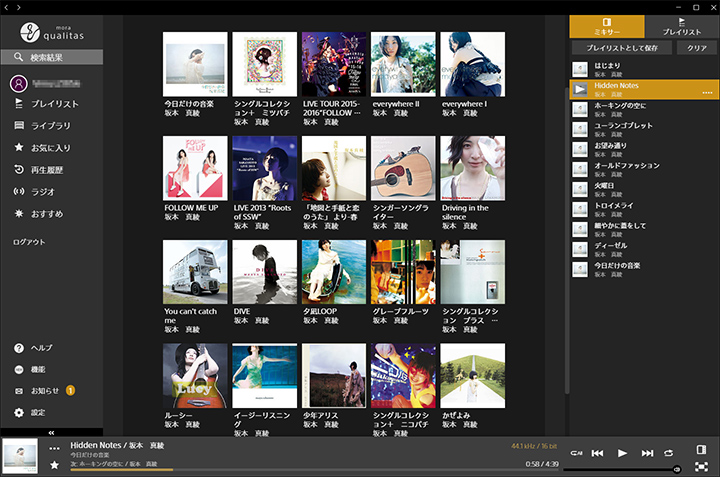This screenshot has height=477, width=720.
Task: Click the radio broadcast icon
Action: coord(19,191)
